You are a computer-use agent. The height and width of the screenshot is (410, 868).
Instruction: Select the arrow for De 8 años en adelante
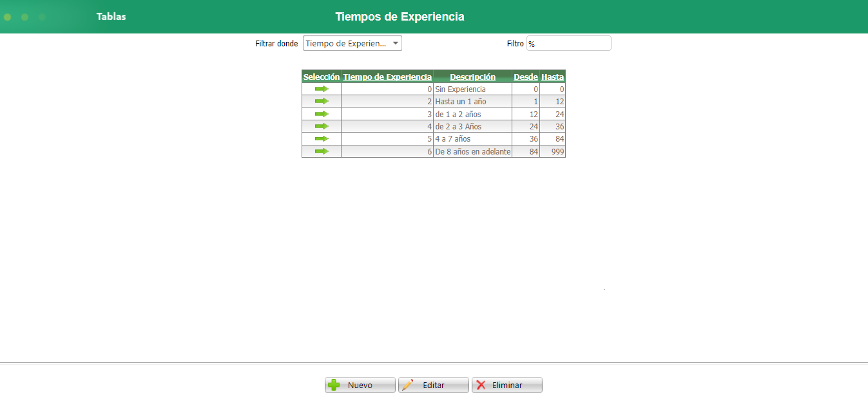pos(321,151)
